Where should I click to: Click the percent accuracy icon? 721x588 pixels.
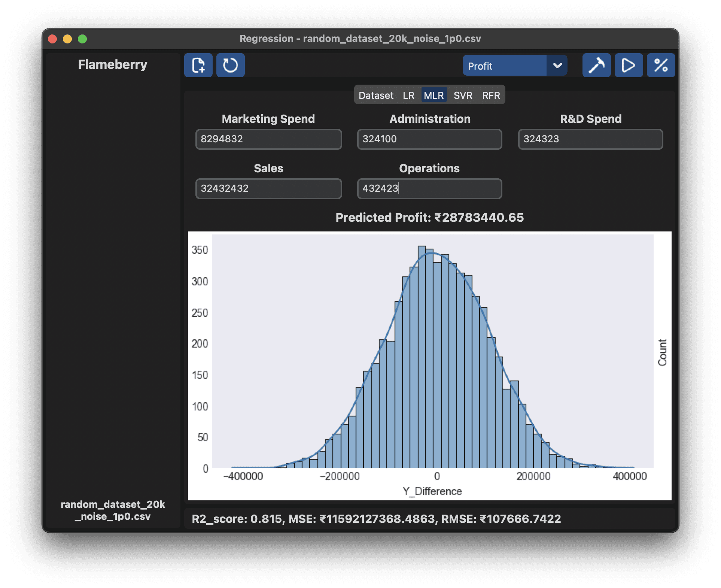661,65
